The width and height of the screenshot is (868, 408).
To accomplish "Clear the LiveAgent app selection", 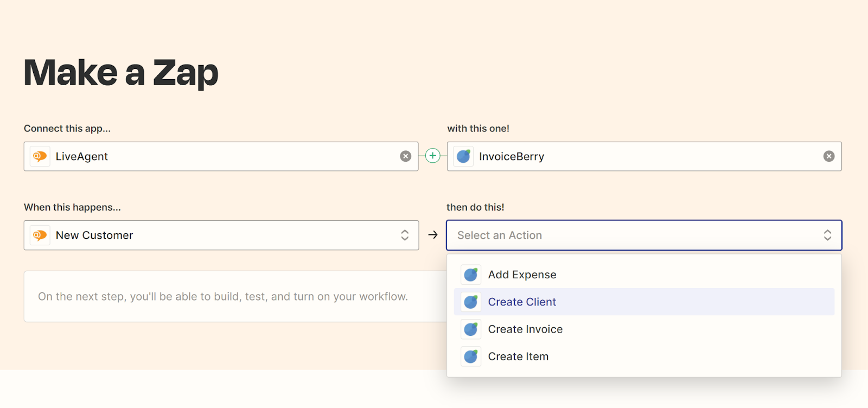I will (x=405, y=156).
